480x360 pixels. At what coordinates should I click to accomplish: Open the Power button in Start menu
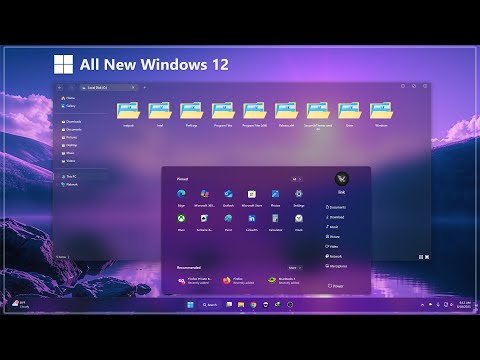[x=335, y=286]
